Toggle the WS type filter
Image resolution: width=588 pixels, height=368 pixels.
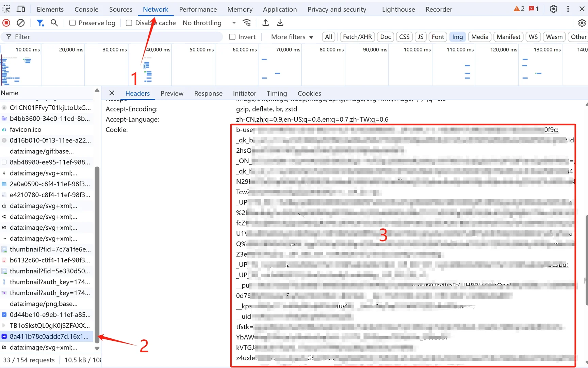[x=533, y=37]
